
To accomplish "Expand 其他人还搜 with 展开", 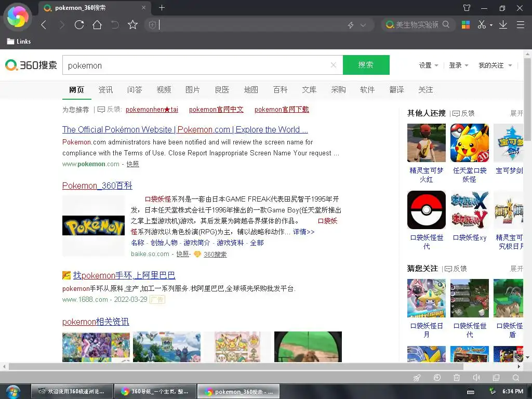I will [x=516, y=113].
